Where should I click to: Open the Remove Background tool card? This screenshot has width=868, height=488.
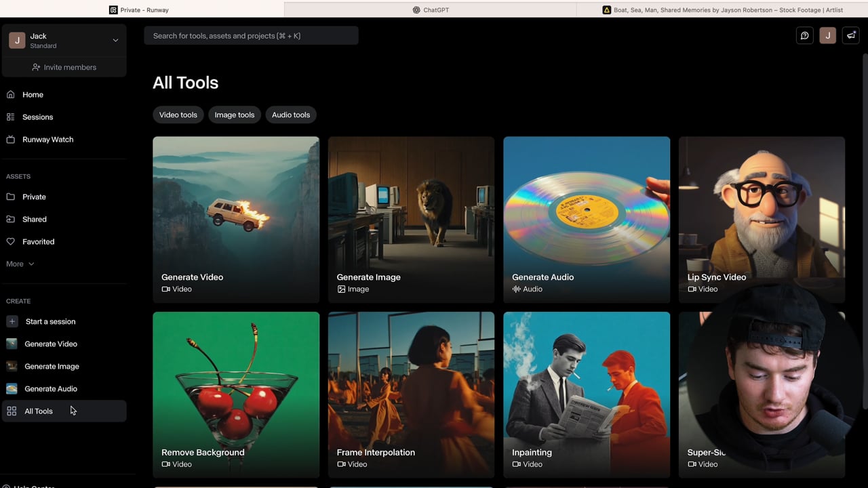click(236, 394)
